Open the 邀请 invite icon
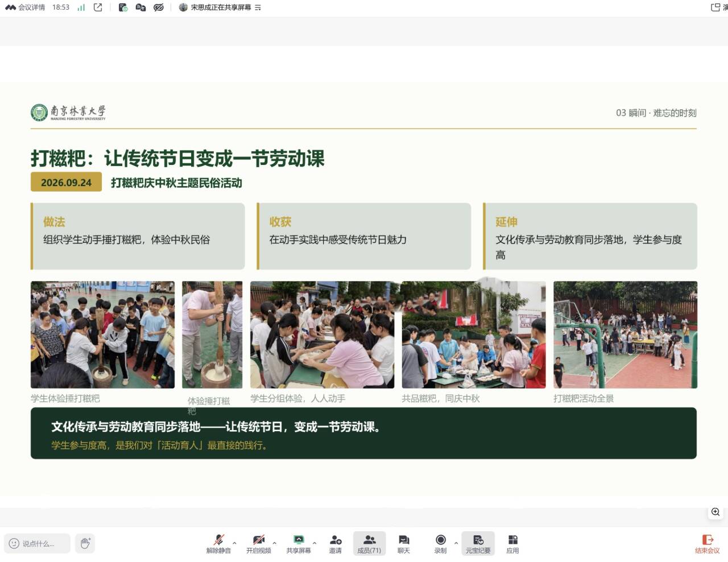 (x=336, y=544)
